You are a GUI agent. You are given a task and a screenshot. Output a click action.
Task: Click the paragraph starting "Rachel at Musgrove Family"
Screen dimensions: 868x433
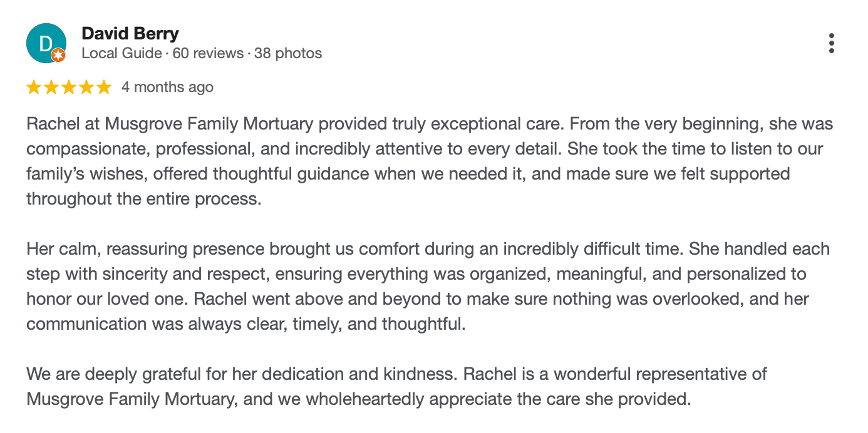[x=430, y=161]
